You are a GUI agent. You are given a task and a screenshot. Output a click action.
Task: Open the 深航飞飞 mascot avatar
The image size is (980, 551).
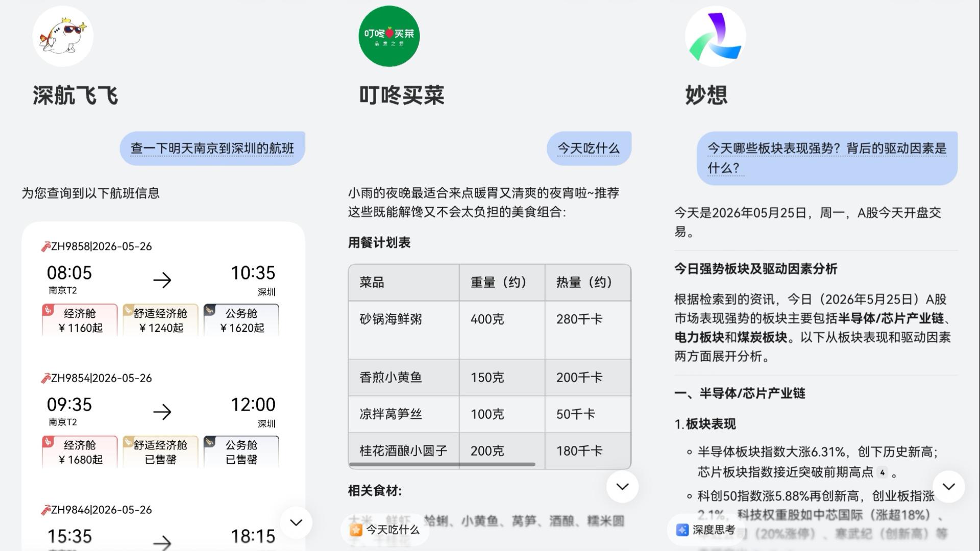pyautogui.click(x=63, y=36)
